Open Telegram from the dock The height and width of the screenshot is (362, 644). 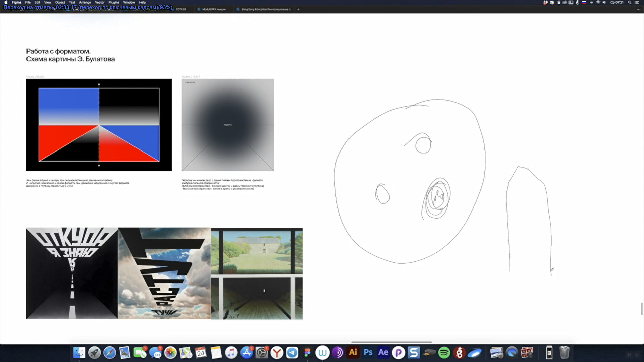pyautogui.click(x=292, y=353)
